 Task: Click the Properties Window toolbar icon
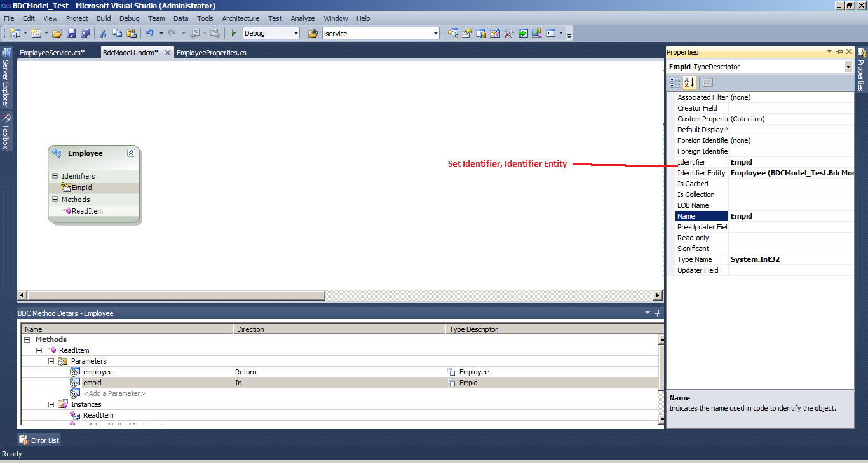click(x=467, y=33)
